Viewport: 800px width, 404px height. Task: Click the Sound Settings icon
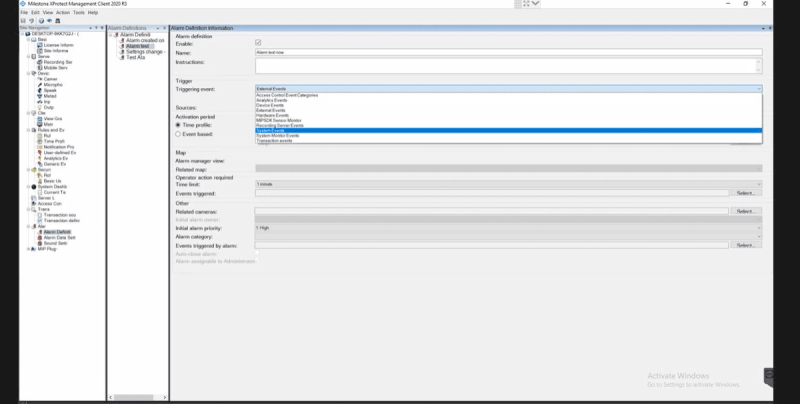click(40, 243)
